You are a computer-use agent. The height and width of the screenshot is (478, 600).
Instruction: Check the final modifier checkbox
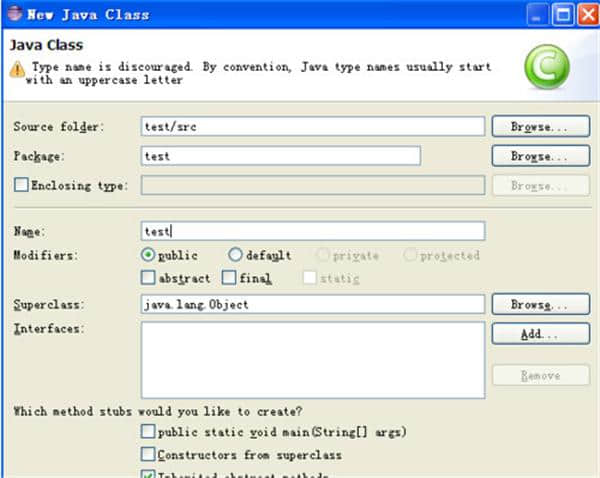pyautogui.click(x=229, y=278)
